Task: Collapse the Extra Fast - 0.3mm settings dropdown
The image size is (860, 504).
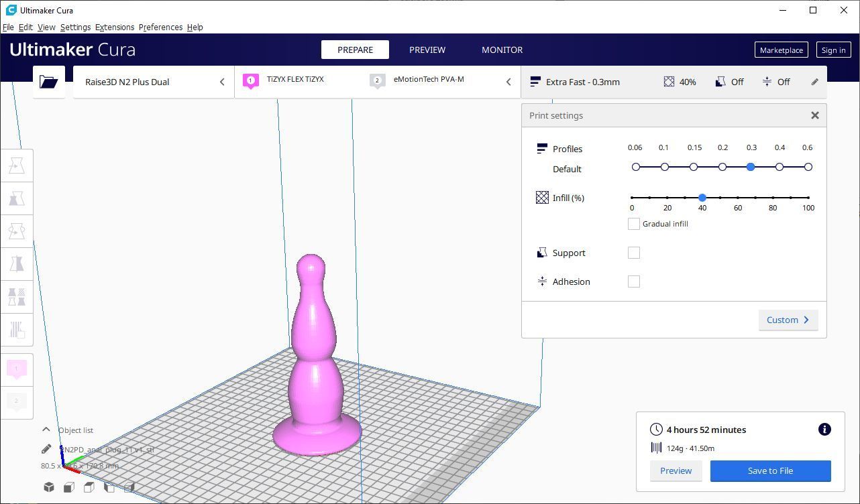Action: (x=674, y=82)
